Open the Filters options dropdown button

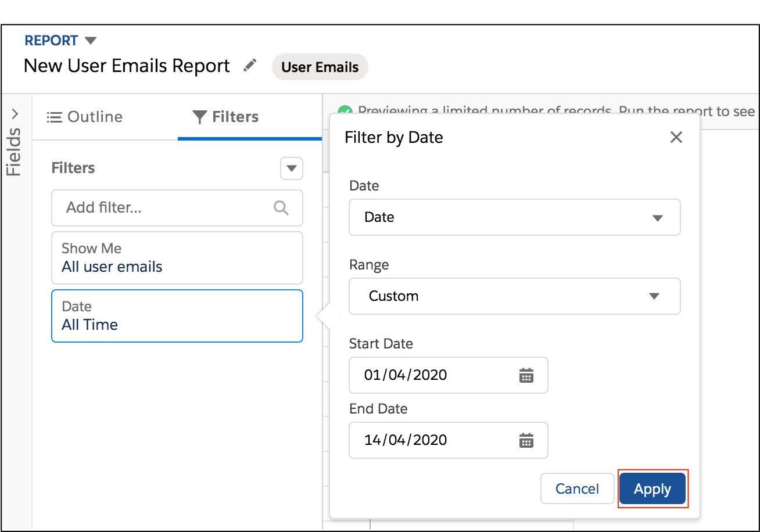[292, 168]
